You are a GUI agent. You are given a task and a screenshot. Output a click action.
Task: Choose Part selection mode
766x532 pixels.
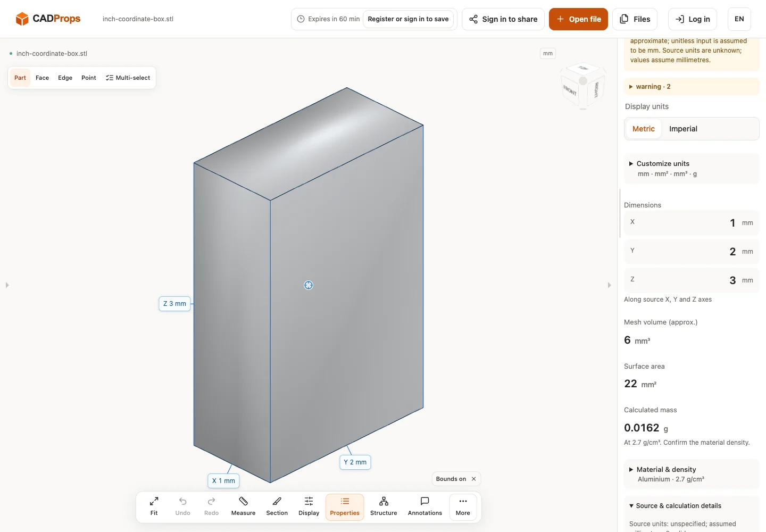pyautogui.click(x=20, y=78)
